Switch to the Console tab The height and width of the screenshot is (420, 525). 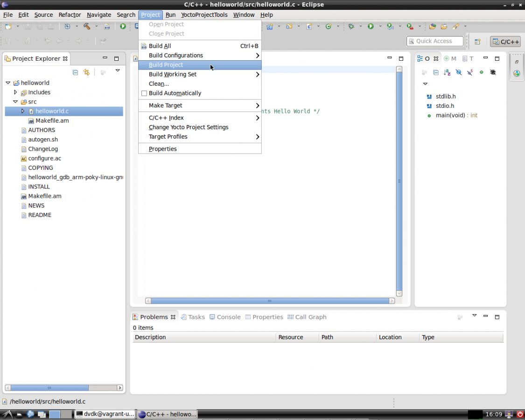click(x=225, y=317)
